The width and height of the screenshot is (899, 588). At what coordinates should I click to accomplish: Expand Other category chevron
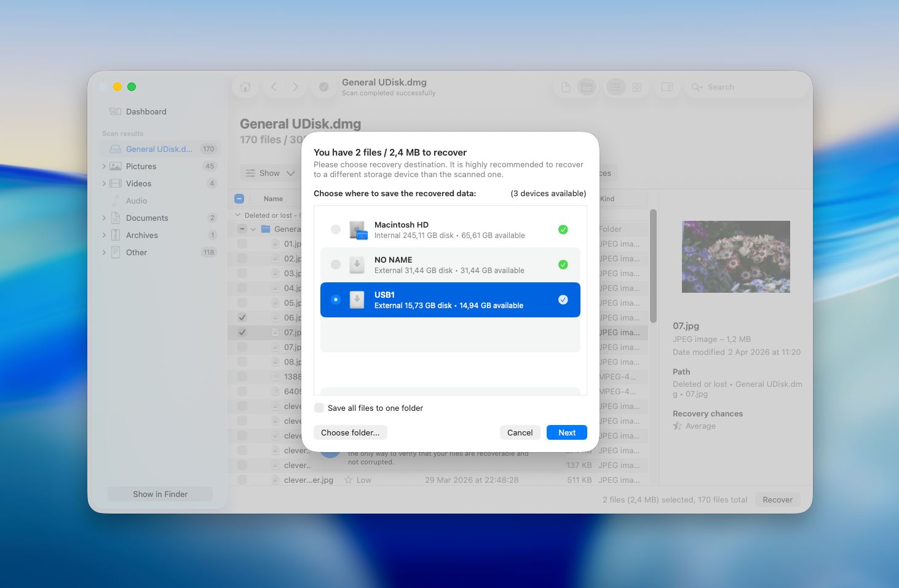[104, 252]
